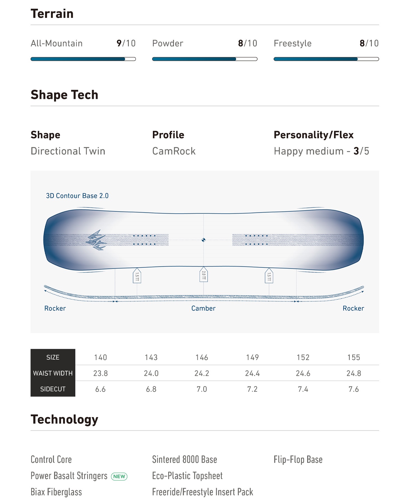This screenshot has width=420, height=504.
Task: Open the Power Basalt Stringers link
Action: [x=69, y=476]
